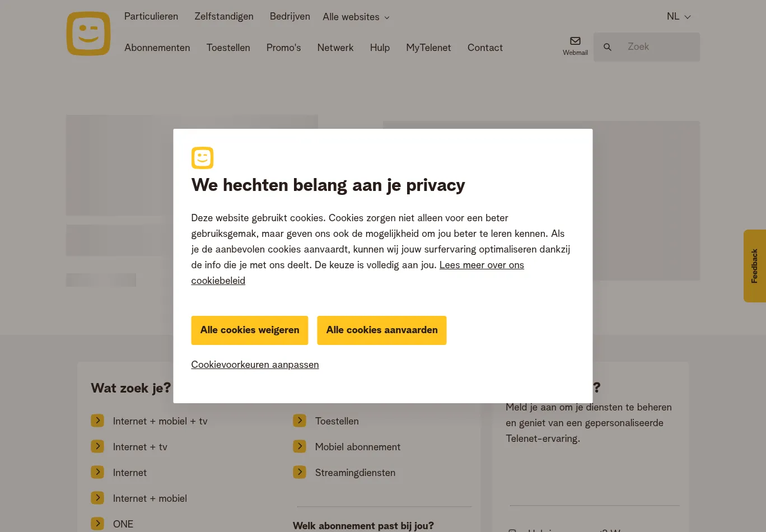Screen dimensions: 766x532
Task: Expand the Internet + tv option arrow
Action: 97,446
